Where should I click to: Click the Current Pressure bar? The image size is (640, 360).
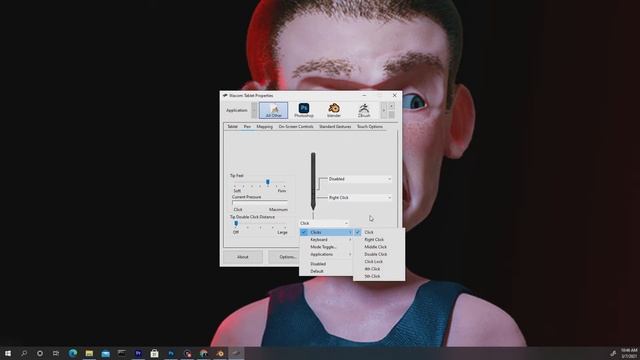click(x=260, y=203)
